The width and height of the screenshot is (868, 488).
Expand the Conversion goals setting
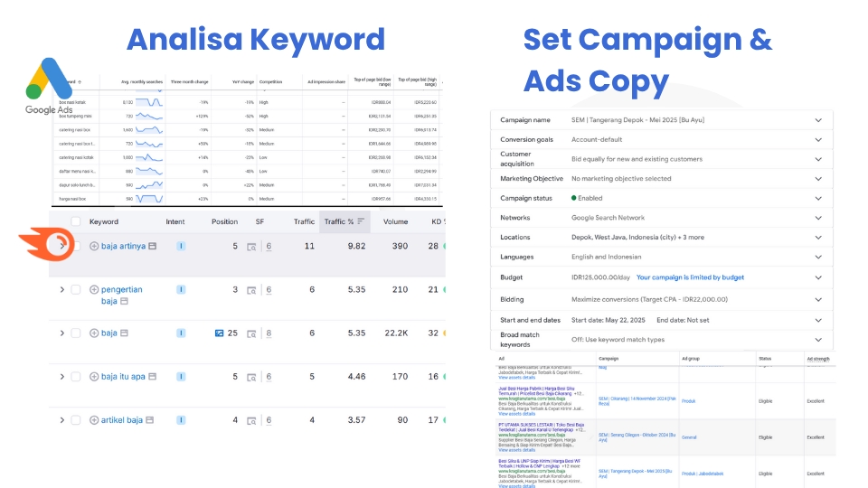[x=818, y=140]
